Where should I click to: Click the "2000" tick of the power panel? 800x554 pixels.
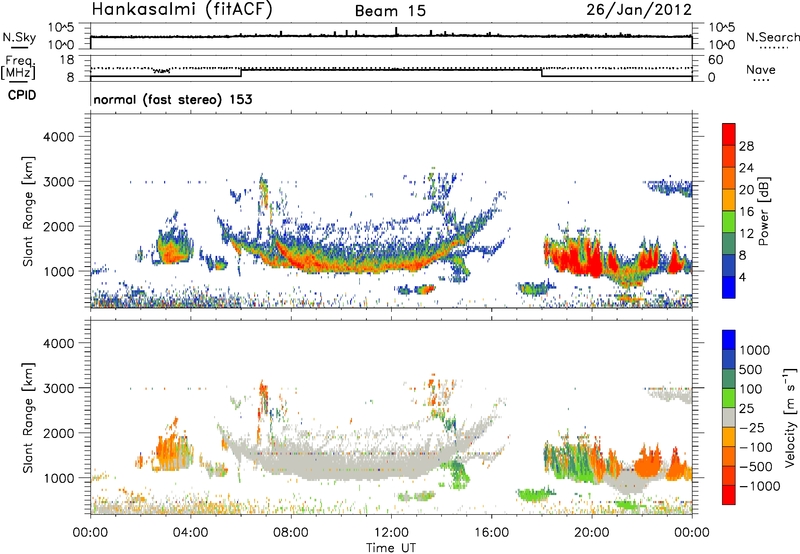tap(59, 226)
